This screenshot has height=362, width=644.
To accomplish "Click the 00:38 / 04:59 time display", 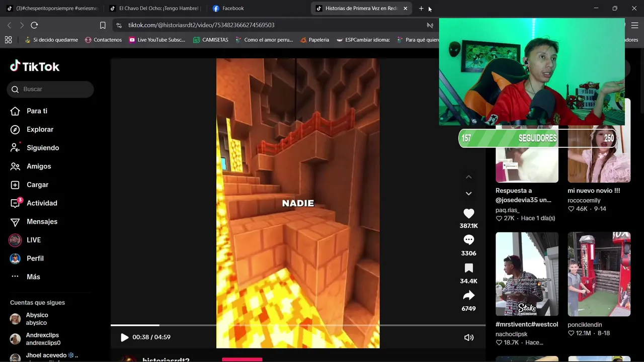I will tap(151, 337).
